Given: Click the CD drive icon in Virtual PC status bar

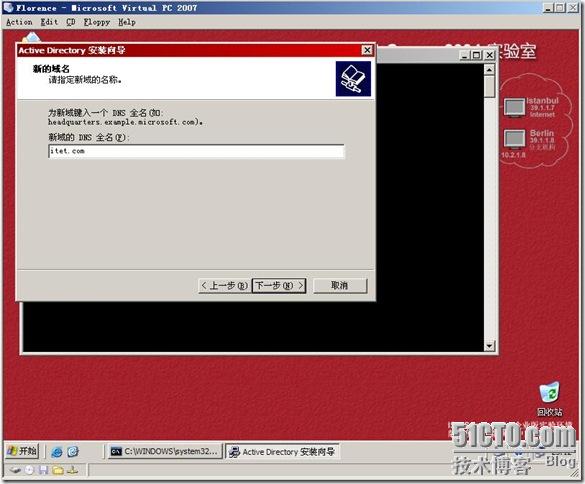Looking at the screenshot, I should [29, 470].
